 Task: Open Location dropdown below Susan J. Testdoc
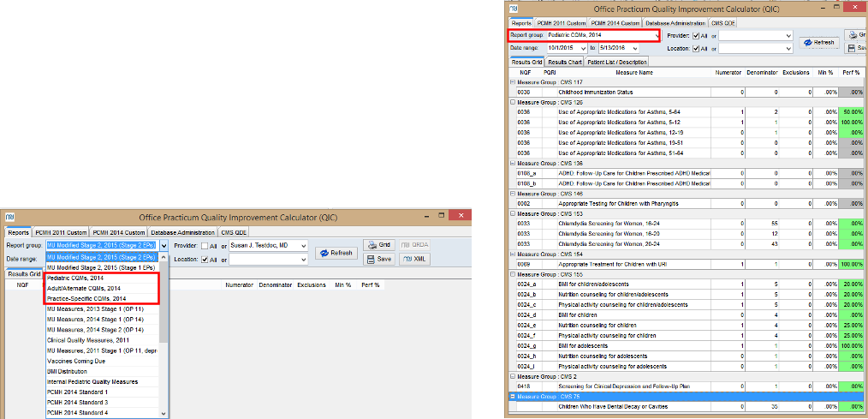[303, 260]
